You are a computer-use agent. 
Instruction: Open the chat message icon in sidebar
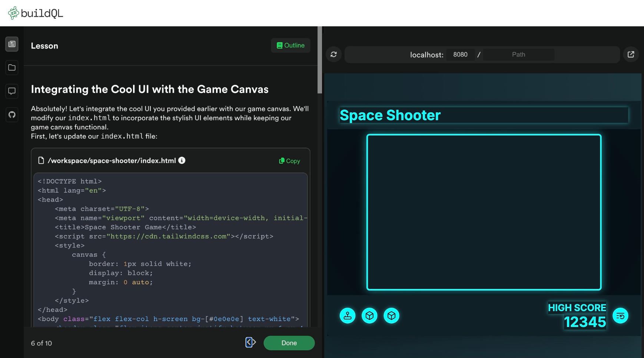point(12,91)
